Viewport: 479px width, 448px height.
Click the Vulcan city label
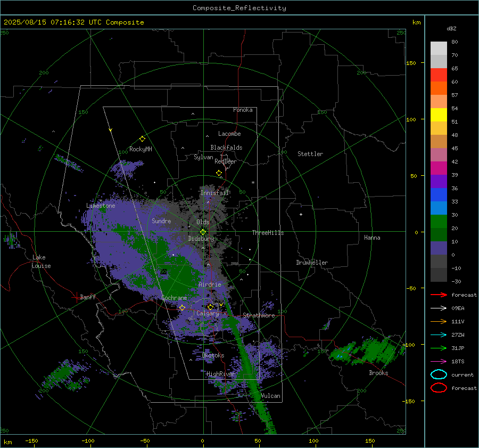tap(270, 396)
